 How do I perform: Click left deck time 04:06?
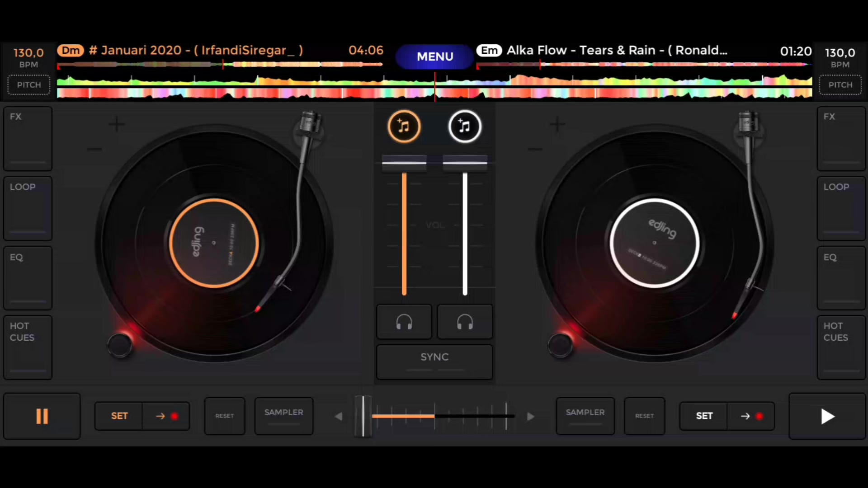pyautogui.click(x=366, y=50)
